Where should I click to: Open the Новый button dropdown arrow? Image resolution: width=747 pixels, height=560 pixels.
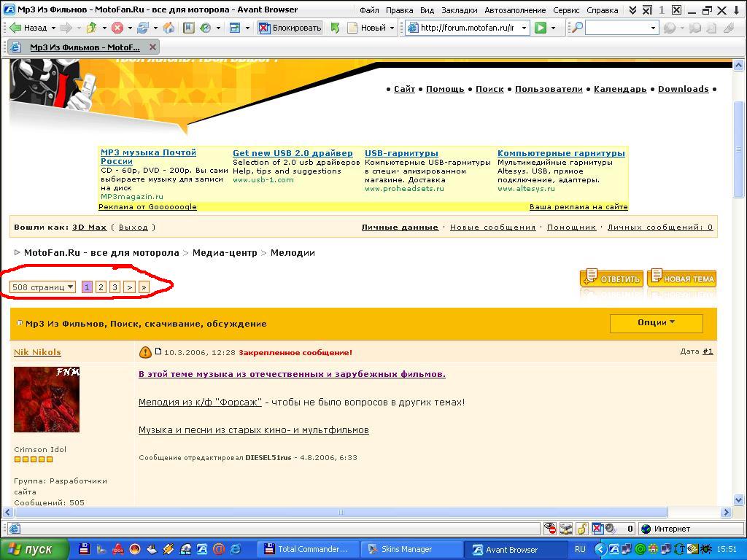392,28
